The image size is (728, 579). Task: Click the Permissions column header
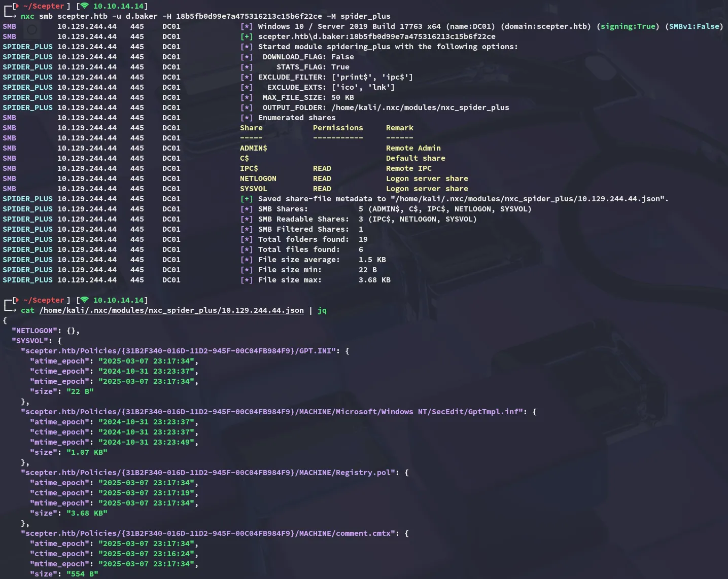click(338, 128)
